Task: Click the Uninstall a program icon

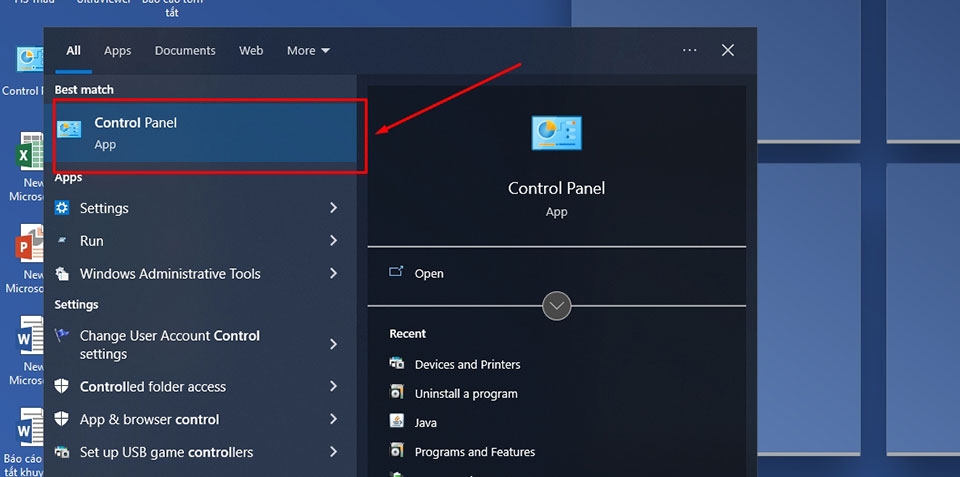Action: [x=397, y=392]
